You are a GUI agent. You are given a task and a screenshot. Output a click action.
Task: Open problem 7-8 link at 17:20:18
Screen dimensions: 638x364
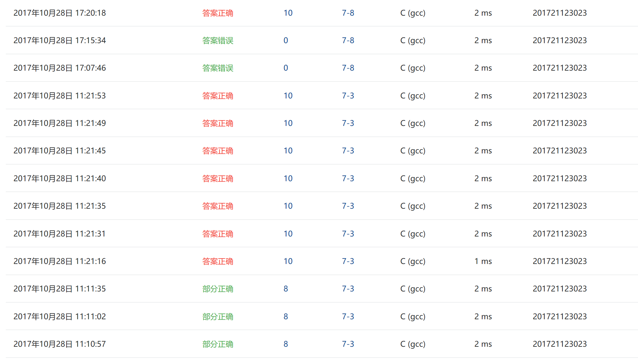coord(348,13)
